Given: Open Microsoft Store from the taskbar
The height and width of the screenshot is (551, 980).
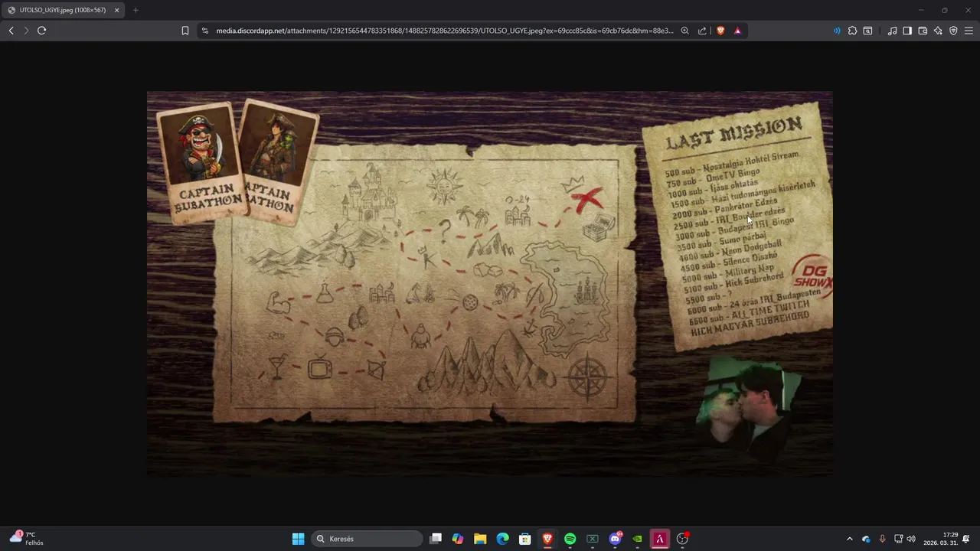Looking at the screenshot, I should click(525, 539).
